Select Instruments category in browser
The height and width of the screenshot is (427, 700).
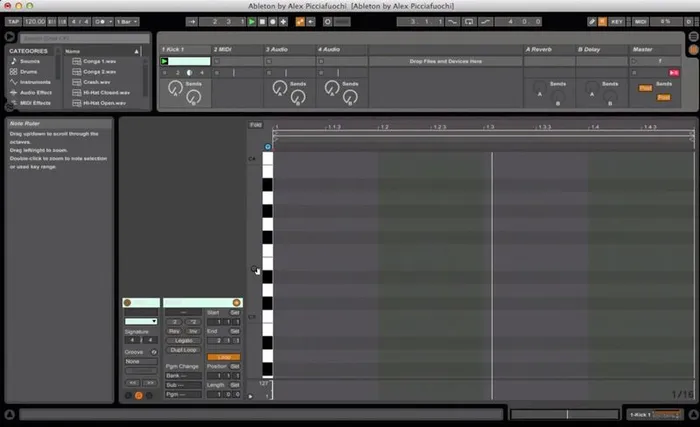pos(35,82)
